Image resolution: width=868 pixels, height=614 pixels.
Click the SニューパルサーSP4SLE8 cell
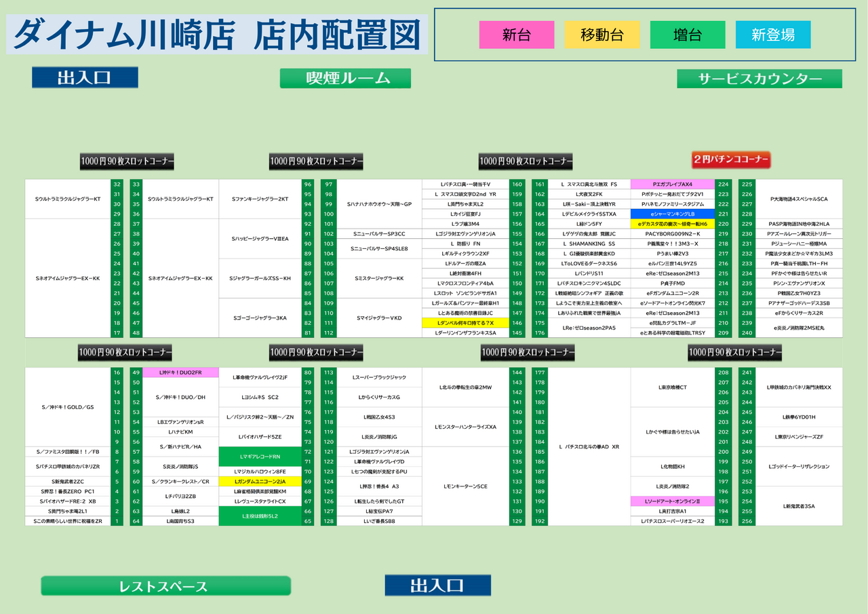pos(379,248)
